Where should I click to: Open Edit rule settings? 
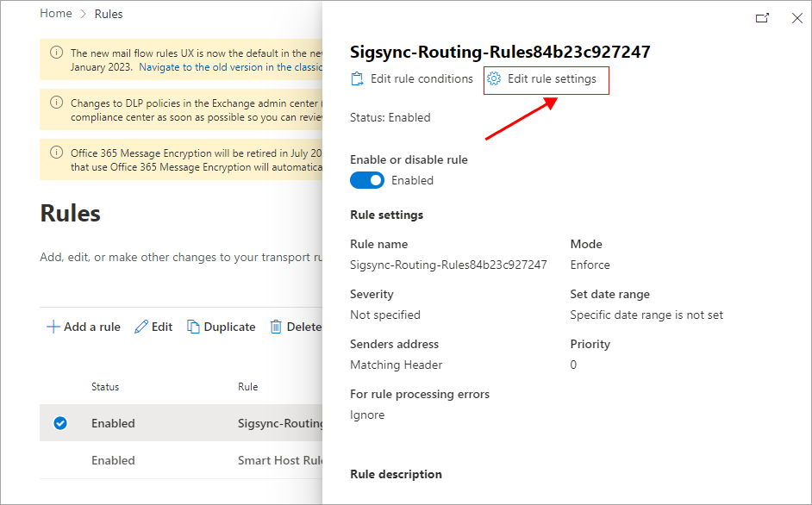click(x=552, y=79)
